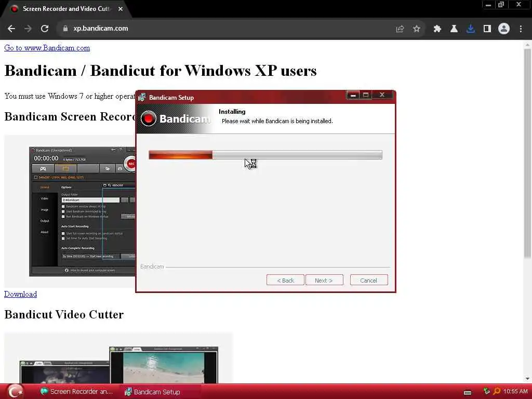
Task: Click the scrollbar down arrow
Action: click(x=527, y=378)
